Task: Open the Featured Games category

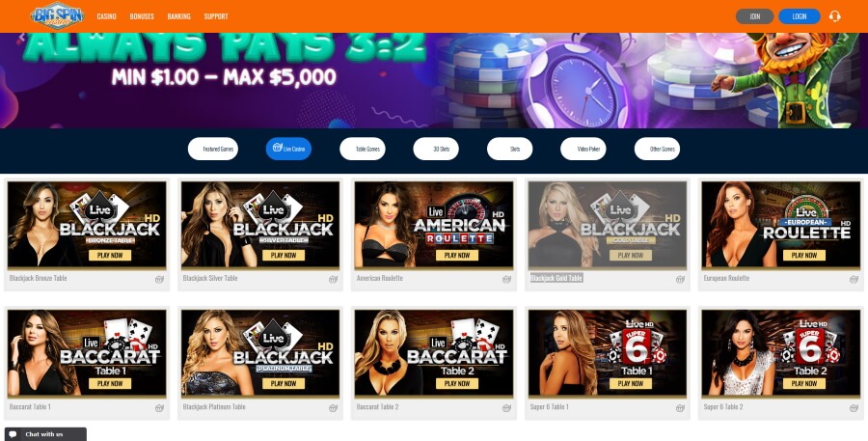Action: 213,149
